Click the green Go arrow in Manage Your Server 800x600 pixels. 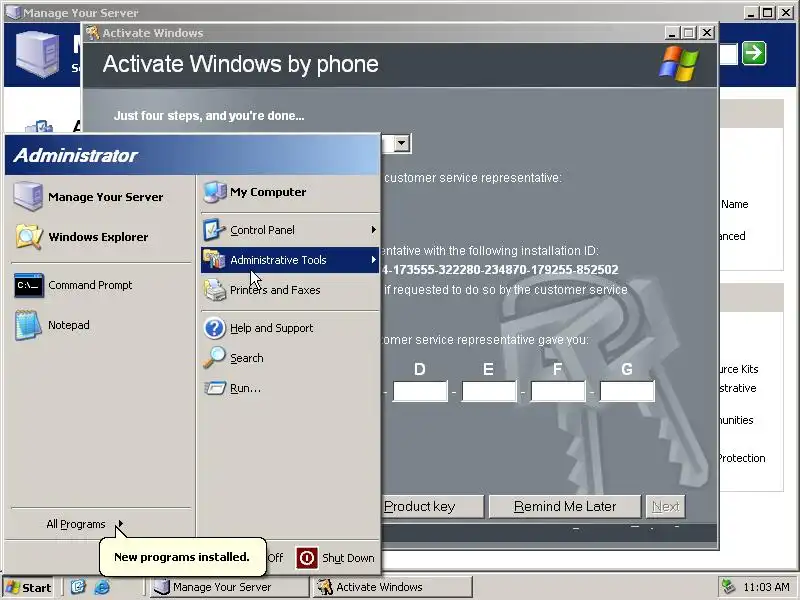[754, 53]
